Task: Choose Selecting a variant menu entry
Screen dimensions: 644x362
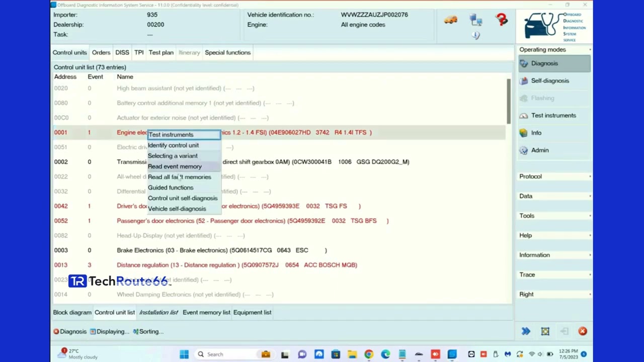Action: (x=184, y=156)
